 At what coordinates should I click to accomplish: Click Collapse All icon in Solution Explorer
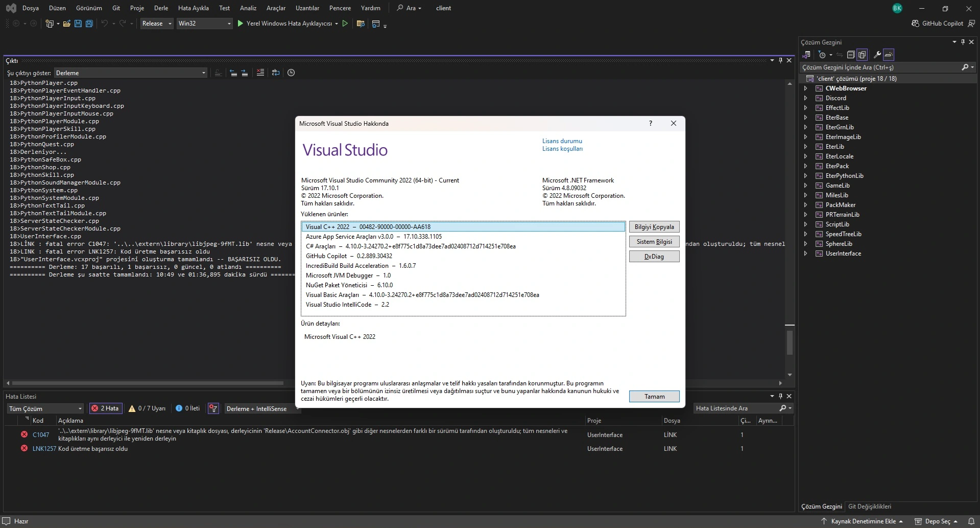coord(850,55)
